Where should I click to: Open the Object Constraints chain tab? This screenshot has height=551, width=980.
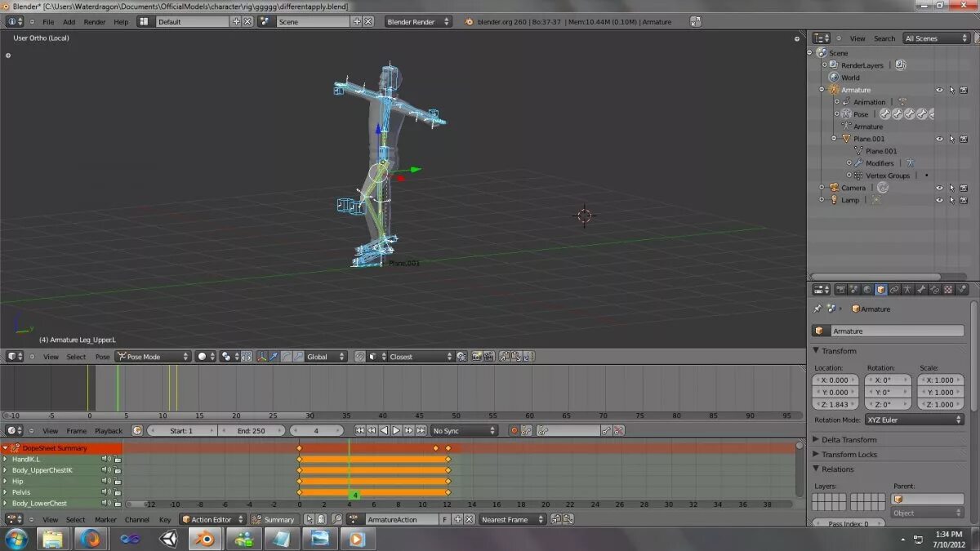click(894, 289)
